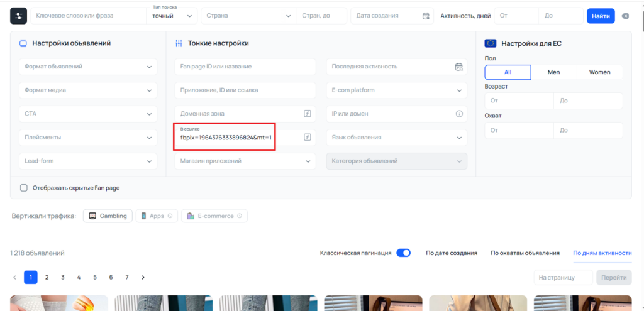Focus the Ключевое слово или фраза field

click(x=88, y=16)
